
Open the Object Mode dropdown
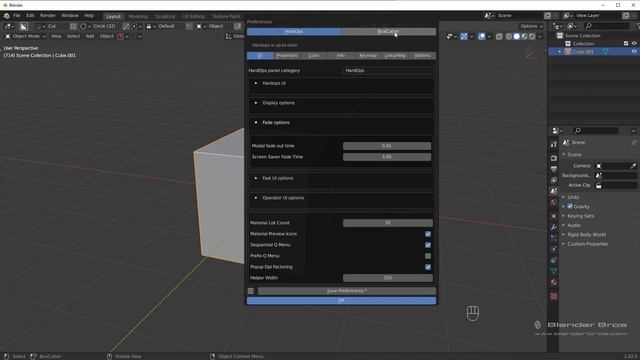pos(25,36)
